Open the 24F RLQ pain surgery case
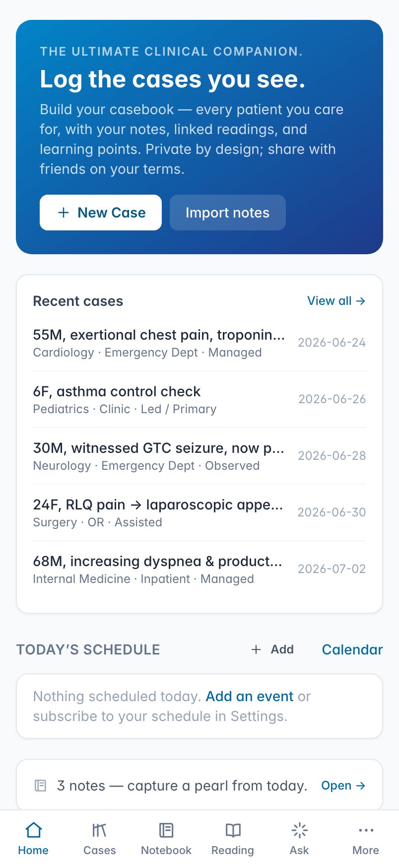399x868 pixels. click(x=199, y=512)
